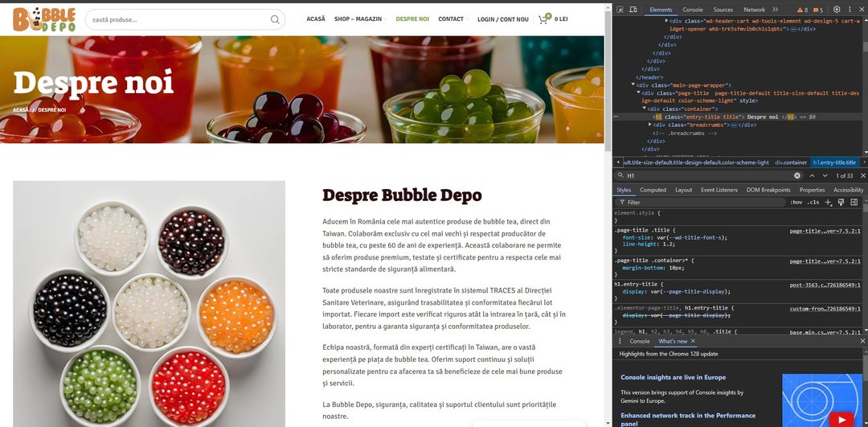Viewport: 868px width, 427px height.
Task: Toggle the :hov element state panel
Action: pos(796,203)
